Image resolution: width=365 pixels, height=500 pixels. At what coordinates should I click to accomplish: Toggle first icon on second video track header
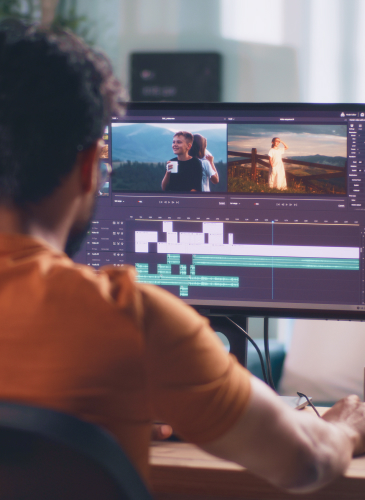(114, 233)
